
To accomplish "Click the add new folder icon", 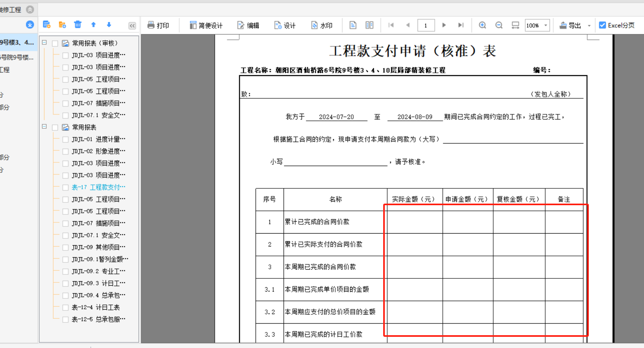I will point(62,25).
